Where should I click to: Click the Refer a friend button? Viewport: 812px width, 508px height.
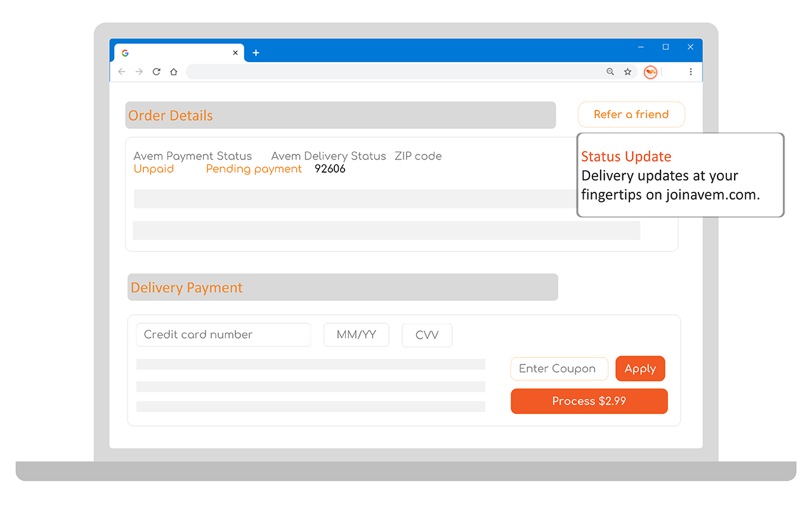point(631,114)
